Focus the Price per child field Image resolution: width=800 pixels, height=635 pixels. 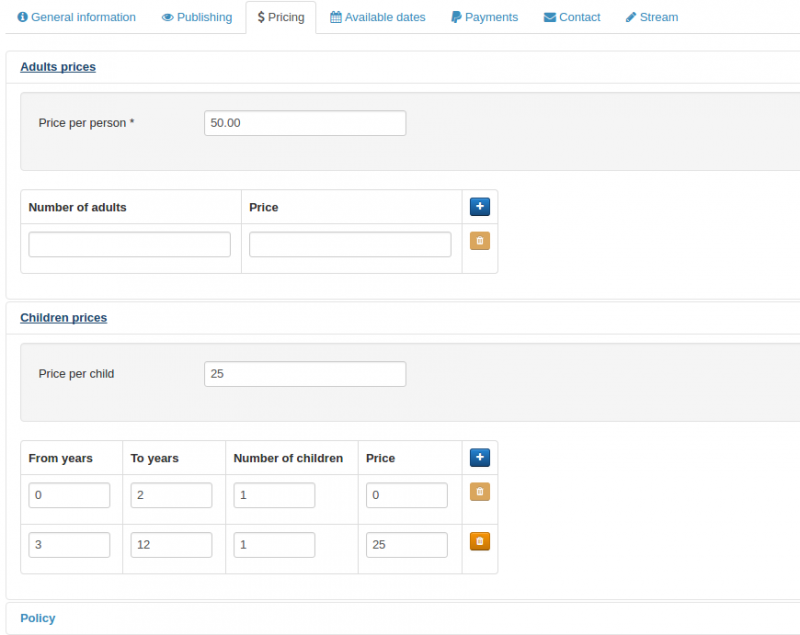[305, 374]
